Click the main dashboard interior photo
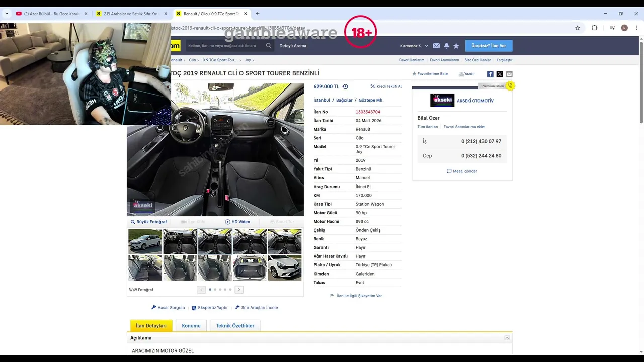The height and width of the screenshot is (362, 644). [x=215, y=150]
